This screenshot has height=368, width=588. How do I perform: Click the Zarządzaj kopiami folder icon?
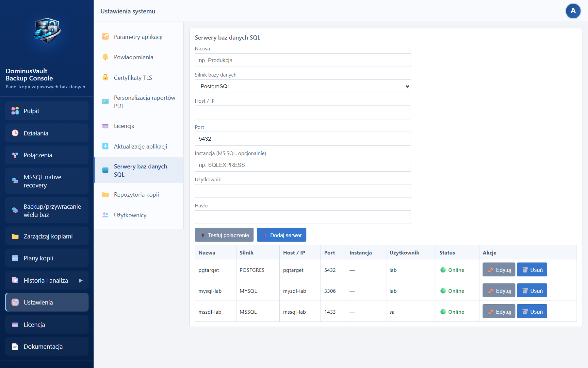click(x=15, y=236)
